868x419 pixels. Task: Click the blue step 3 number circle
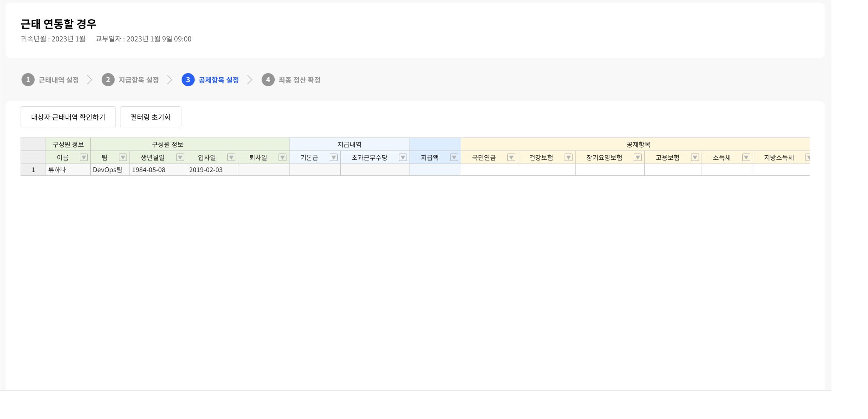coord(188,80)
